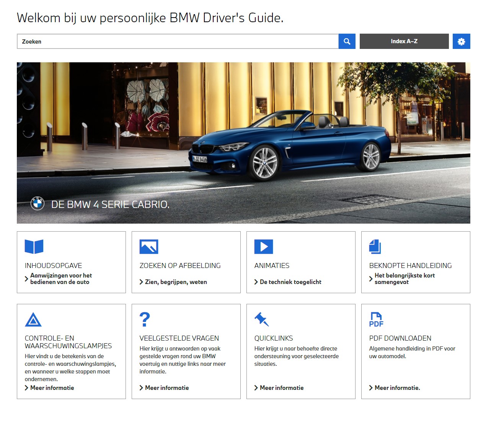Screen dimensions: 504x422
Task: Click the picture icon for Zoeken op afbeelding
Action: [x=149, y=247]
